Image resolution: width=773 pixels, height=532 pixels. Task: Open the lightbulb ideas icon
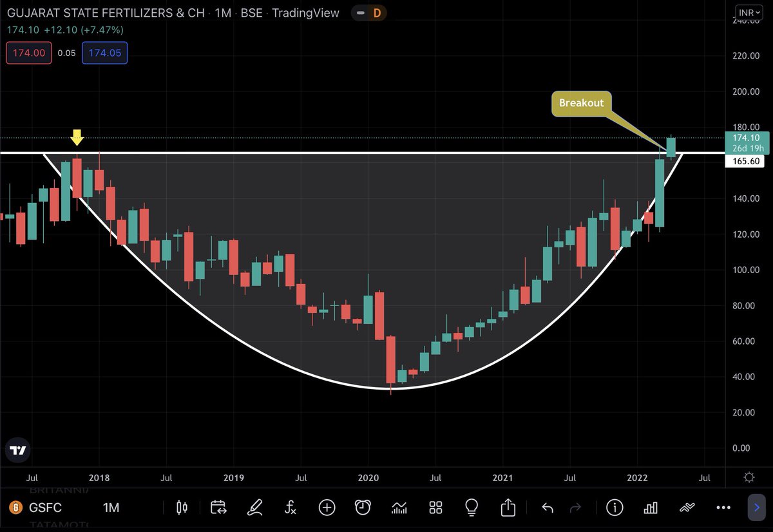pyautogui.click(x=472, y=508)
